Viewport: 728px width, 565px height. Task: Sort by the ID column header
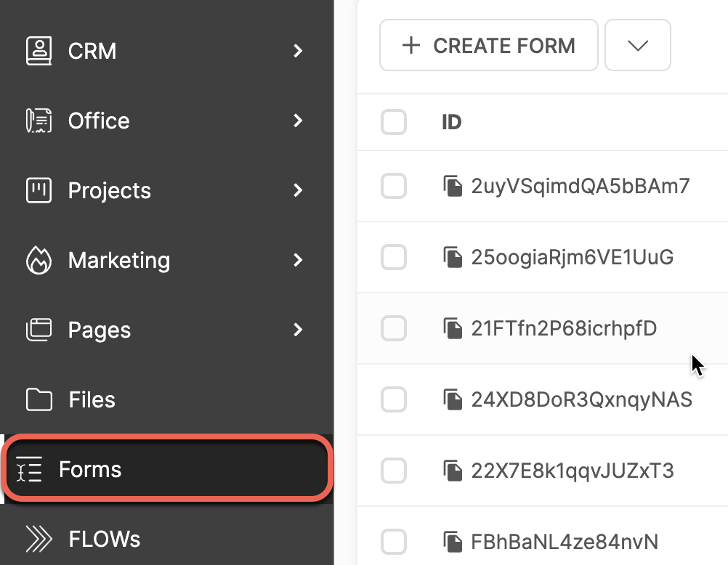[x=451, y=122]
